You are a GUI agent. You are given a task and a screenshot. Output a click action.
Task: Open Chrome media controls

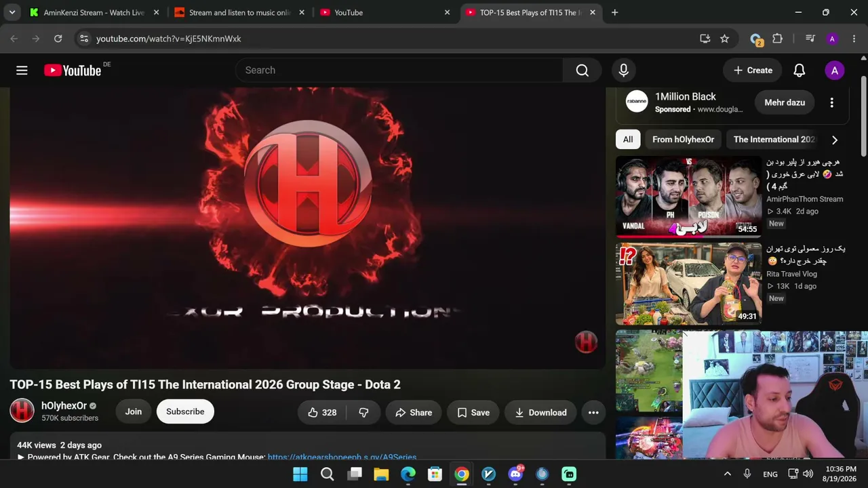coord(810,39)
